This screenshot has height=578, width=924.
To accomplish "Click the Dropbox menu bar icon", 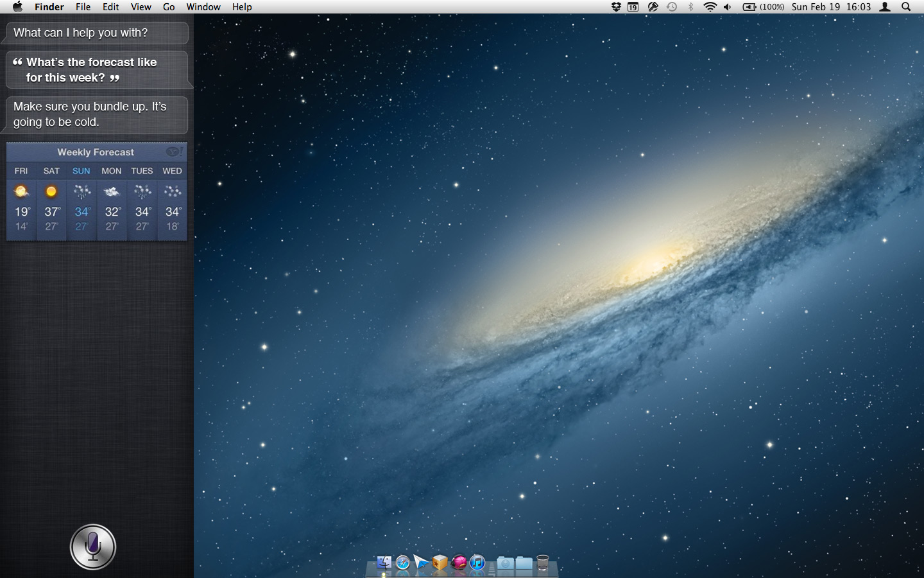I will coord(616,7).
